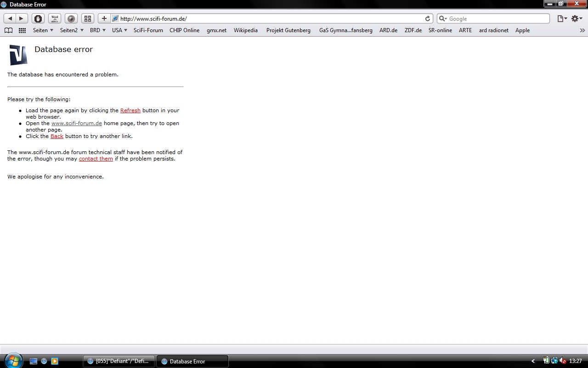Open the USA bookmarks folder dropdown
Screen dimensions: 588x368
(x=119, y=30)
